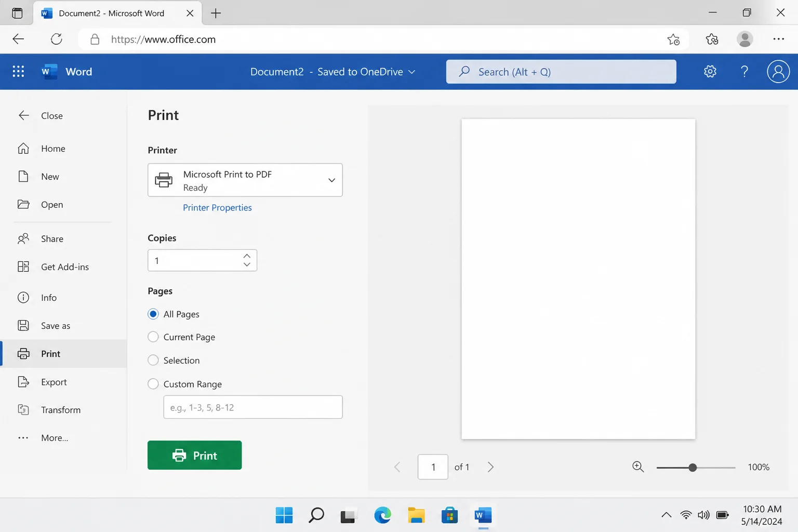Choose Save as in the sidebar

click(x=63, y=326)
